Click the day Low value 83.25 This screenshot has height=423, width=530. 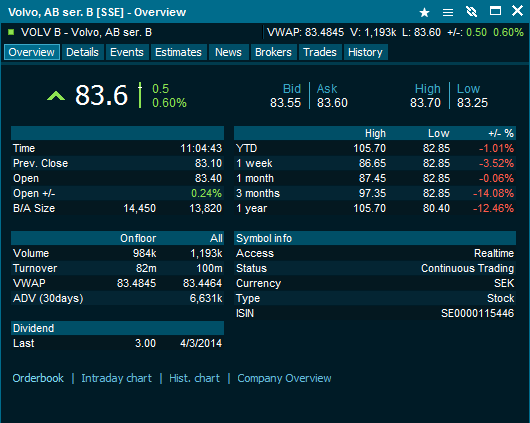473,103
